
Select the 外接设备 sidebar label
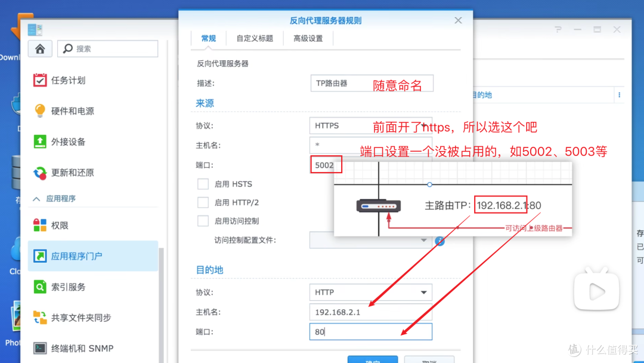pos(68,142)
